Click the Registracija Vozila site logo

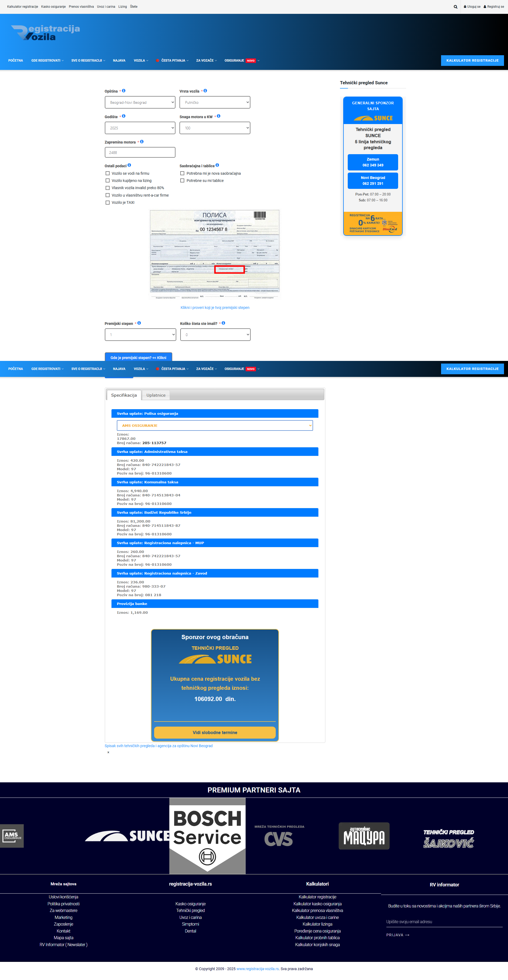[x=46, y=33]
